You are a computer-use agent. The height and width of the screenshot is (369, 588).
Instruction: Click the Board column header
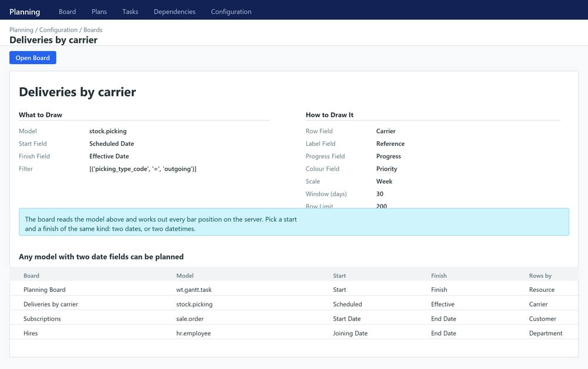click(x=31, y=275)
